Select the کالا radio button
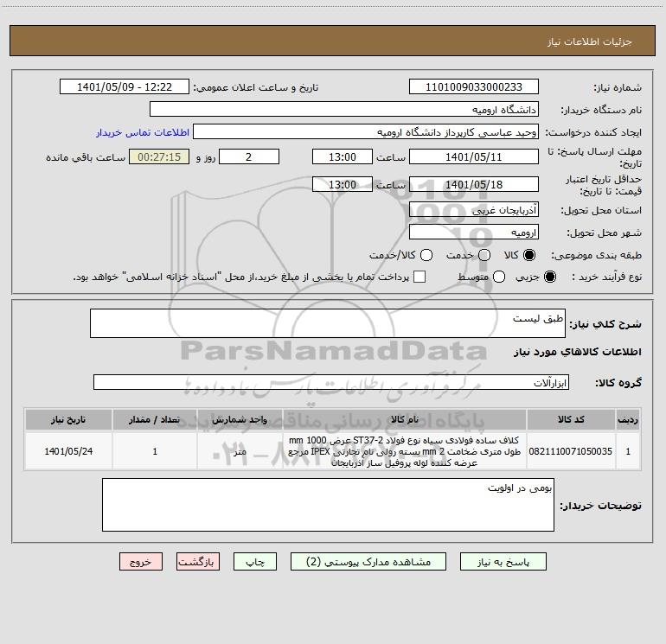Viewport: 666px width, 644px height. [529, 255]
